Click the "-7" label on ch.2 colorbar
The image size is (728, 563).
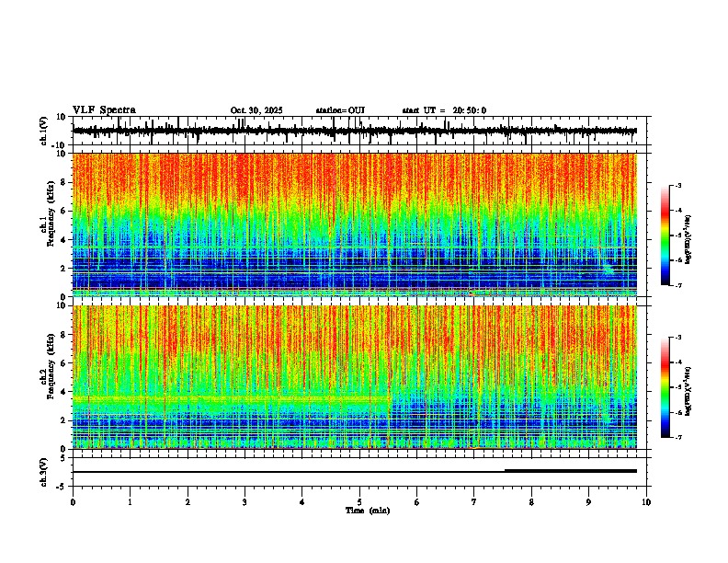point(677,437)
